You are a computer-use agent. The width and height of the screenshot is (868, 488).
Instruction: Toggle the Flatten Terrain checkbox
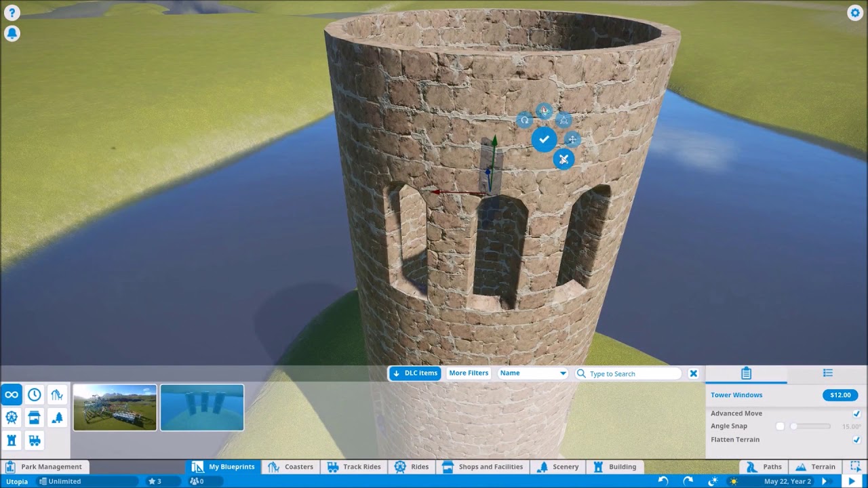pyautogui.click(x=856, y=440)
